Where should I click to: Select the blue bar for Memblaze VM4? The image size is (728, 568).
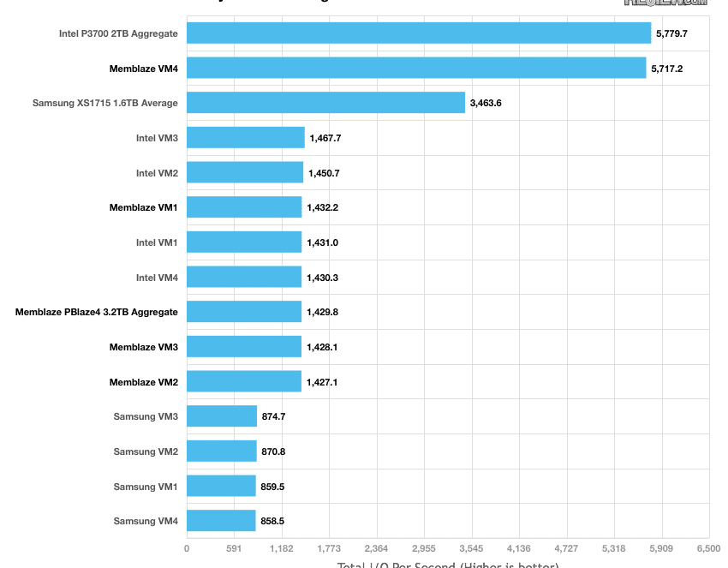416,68
